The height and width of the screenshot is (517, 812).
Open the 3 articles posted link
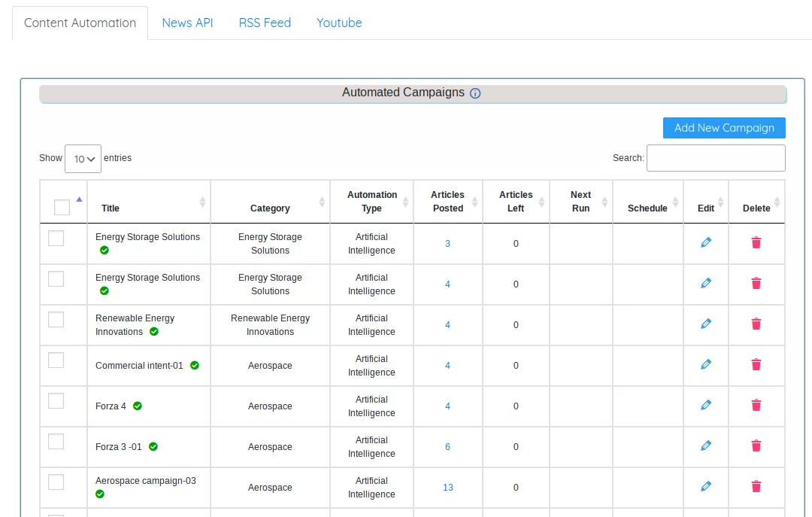447,244
